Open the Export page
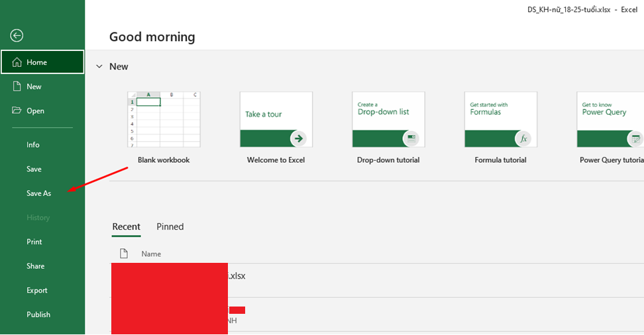The image size is (644, 335). click(x=37, y=290)
